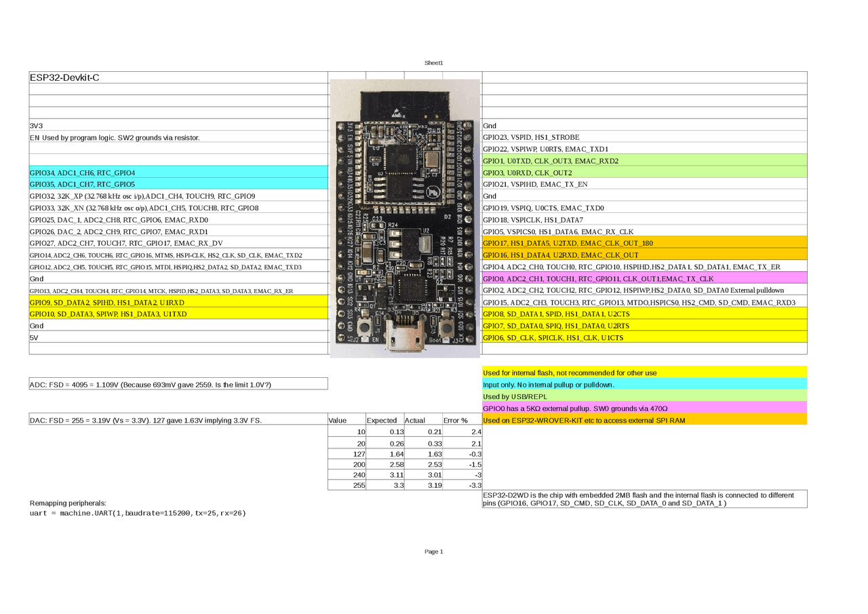This screenshot has width=868, height=614.
Task: Select the 'DAC: FSD = 255' note cell
Action: coord(178,420)
